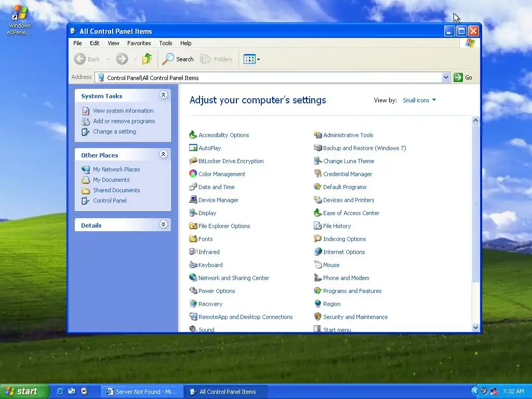This screenshot has width=532, height=399.
Task: Click the Start button on taskbar
Action: pyautogui.click(x=24, y=391)
